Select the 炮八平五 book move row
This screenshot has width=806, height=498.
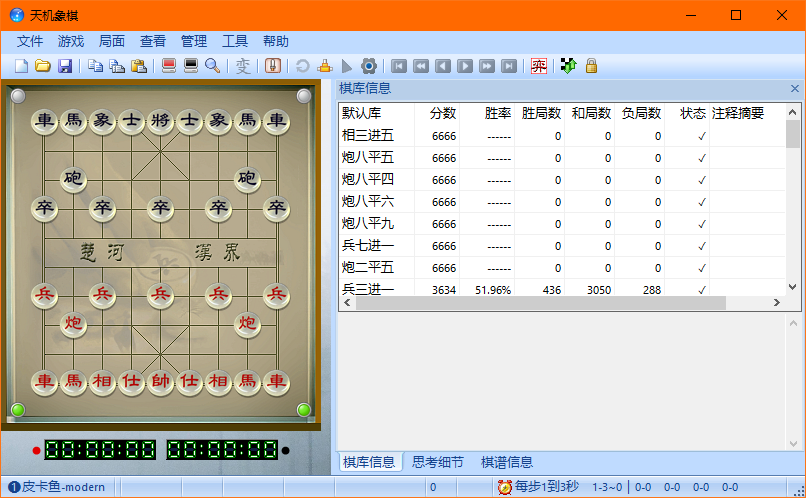[562, 158]
